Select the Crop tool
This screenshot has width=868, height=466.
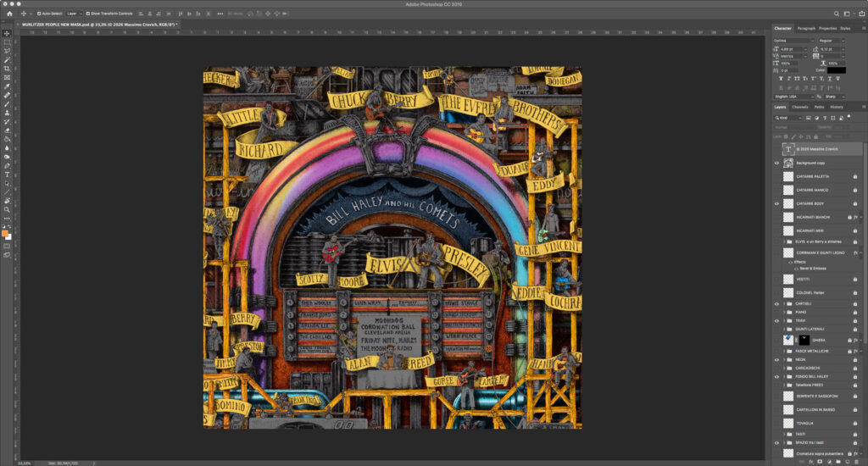(x=7, y=69)
